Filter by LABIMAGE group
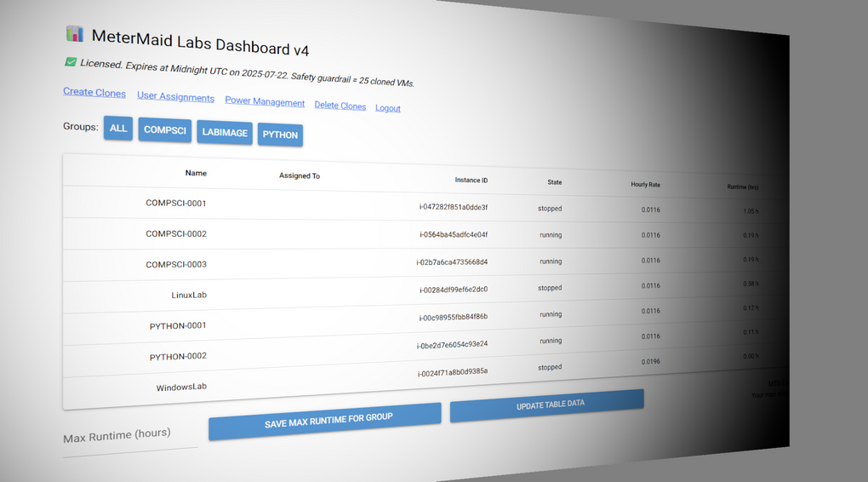The image size is (868, 482). pos(225,133)
